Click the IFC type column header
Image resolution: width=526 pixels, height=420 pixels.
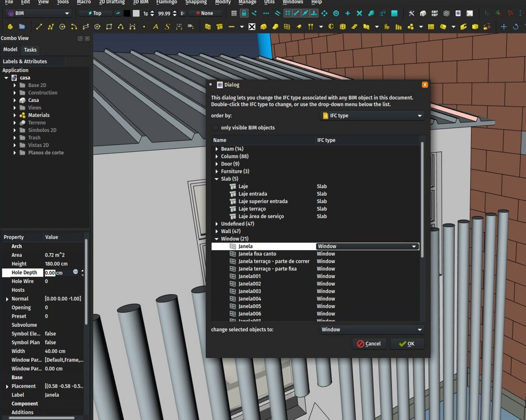367,140
